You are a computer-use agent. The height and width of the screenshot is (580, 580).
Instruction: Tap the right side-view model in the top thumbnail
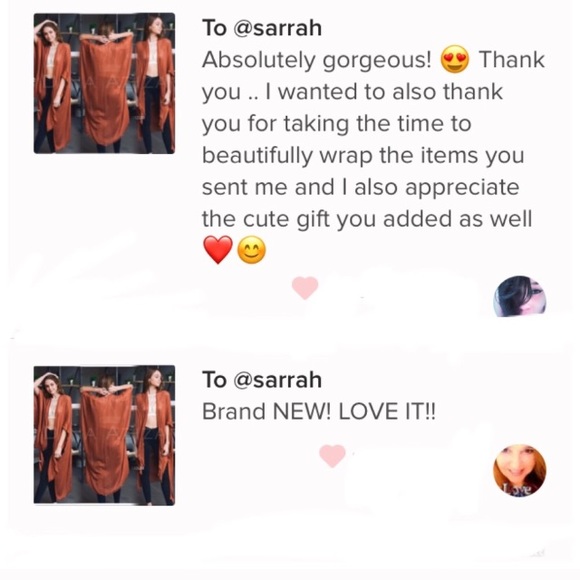(155, 83)
